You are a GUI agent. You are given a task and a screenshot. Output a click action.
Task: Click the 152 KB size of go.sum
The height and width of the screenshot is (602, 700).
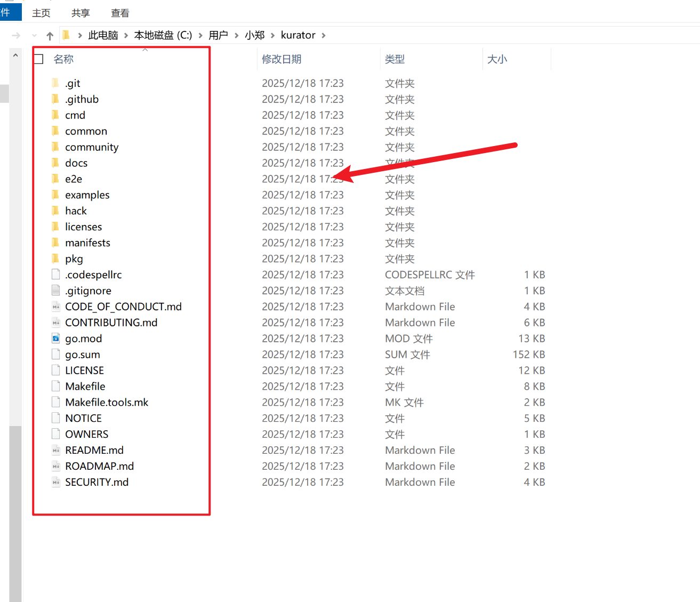(529, 354)
